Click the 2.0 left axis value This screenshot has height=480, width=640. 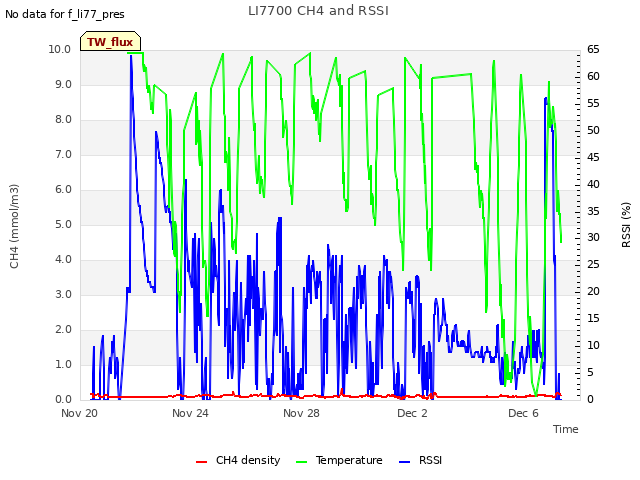click(x=63, y=329)
